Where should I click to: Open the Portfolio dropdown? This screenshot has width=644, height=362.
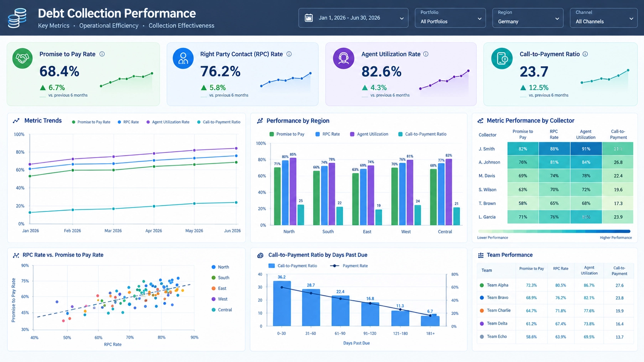click(450, 18)
